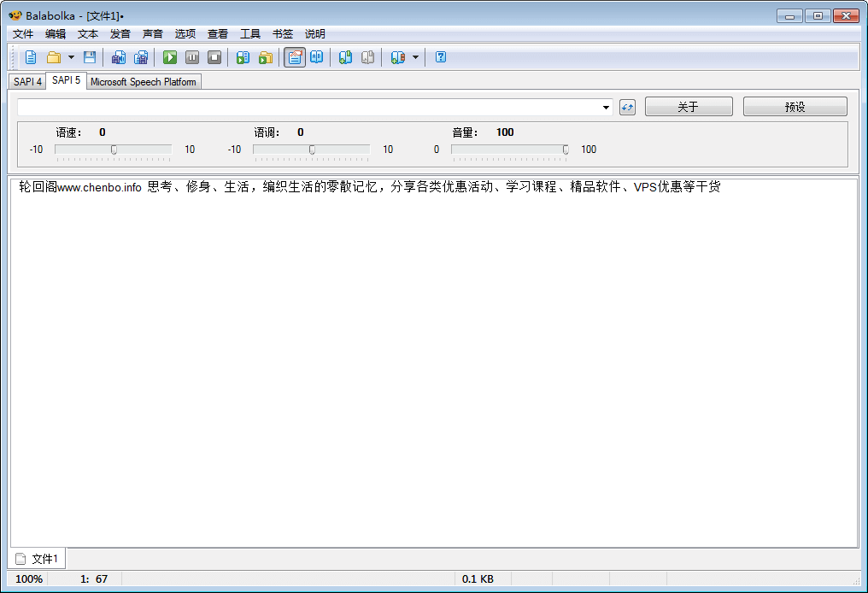
Task: Click the add bookmark book icon
Action: point(345,57)
